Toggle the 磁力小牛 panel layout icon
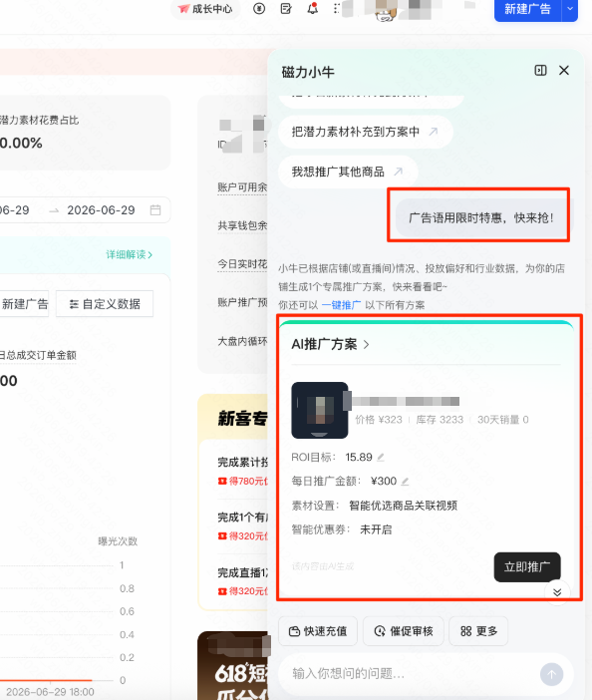The width and height of the screenshot is (592, 700). click(x=540, y=70)
